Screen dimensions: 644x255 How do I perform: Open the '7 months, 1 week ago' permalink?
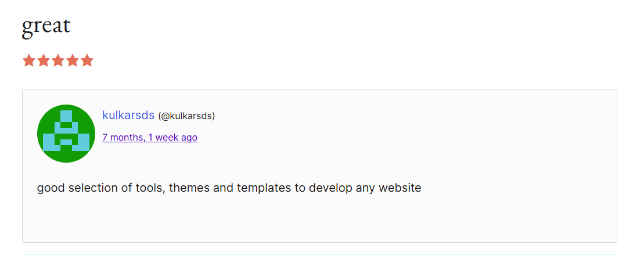[150, 138]
